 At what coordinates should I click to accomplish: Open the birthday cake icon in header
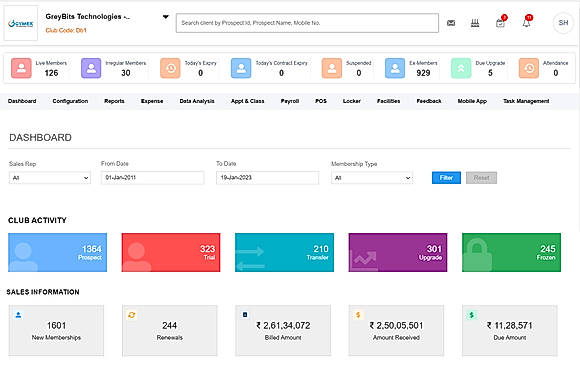[475, 23]
